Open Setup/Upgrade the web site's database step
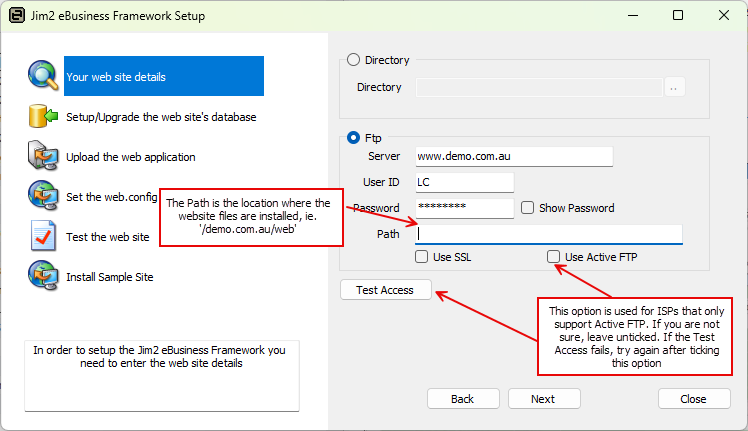The width and height of the screenshot is (748, 431). pos(160,117)
